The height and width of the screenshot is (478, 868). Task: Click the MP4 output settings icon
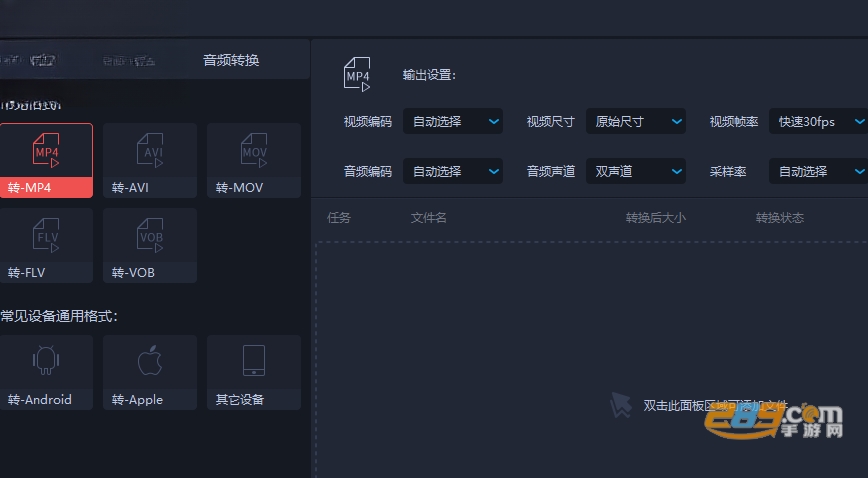(357, 74)
